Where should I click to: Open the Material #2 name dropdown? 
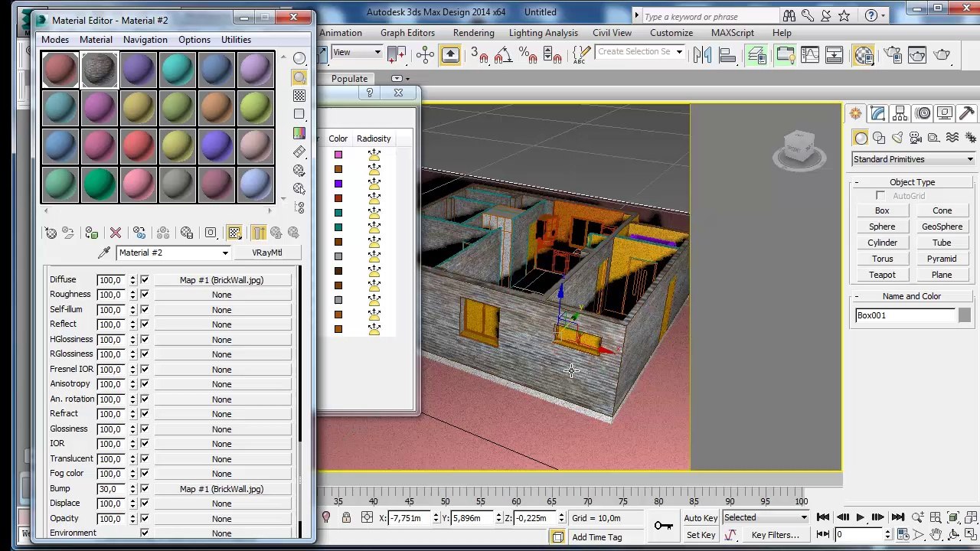pos(225,253)
